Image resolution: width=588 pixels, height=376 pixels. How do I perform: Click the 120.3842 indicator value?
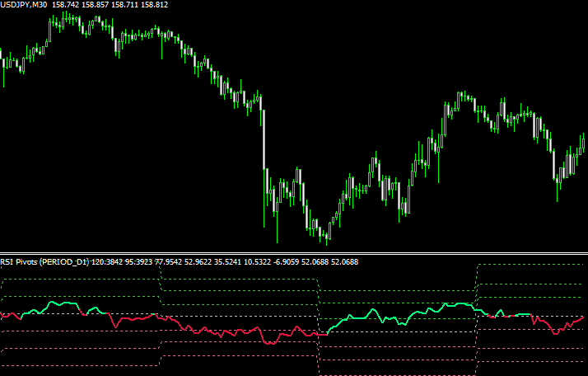(x=107, y=262)
